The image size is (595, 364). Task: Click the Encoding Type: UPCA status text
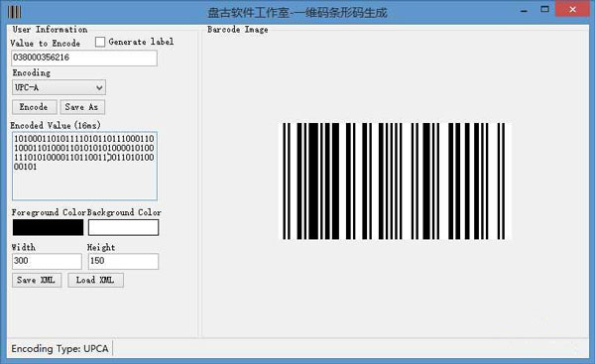coord(59,348)
